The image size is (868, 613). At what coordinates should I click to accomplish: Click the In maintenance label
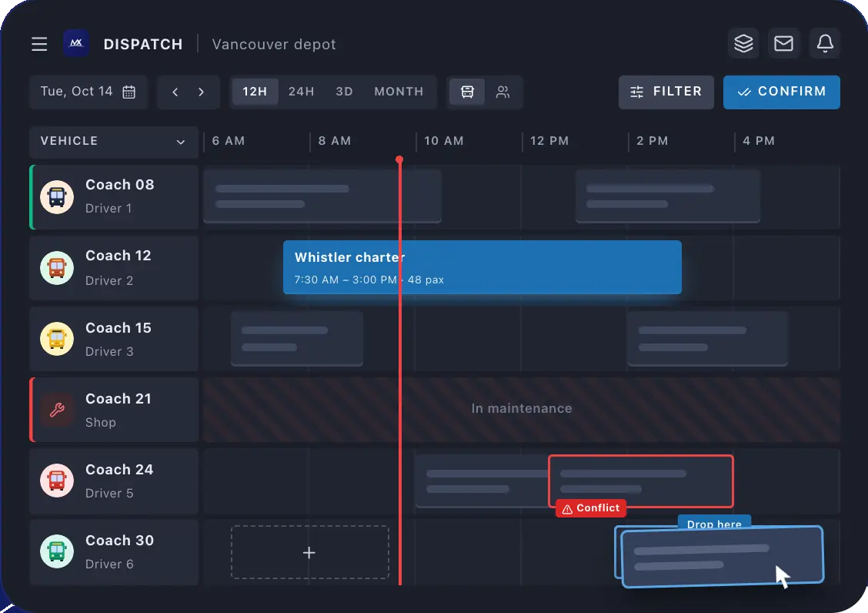(x=522, y=408)
